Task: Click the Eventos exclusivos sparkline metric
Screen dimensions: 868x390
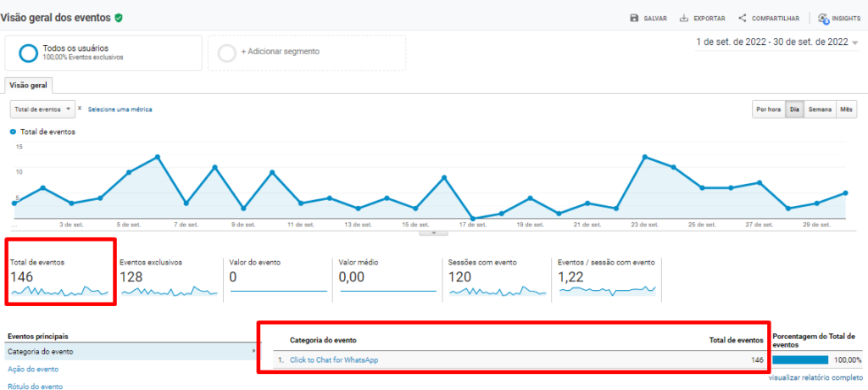Action: [x=168, y=290]
